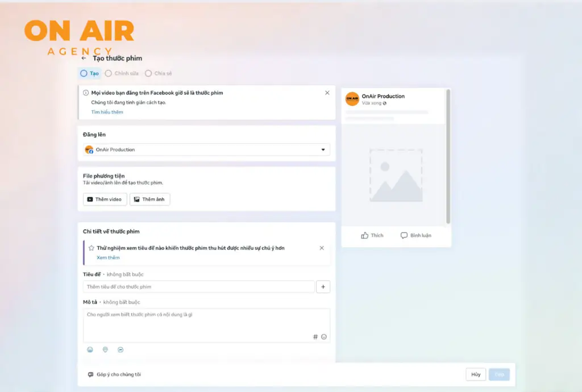This screenshot has height=392, width=582.
Task: Click the info icon in the notice banner
Action: tap(86, 93)
